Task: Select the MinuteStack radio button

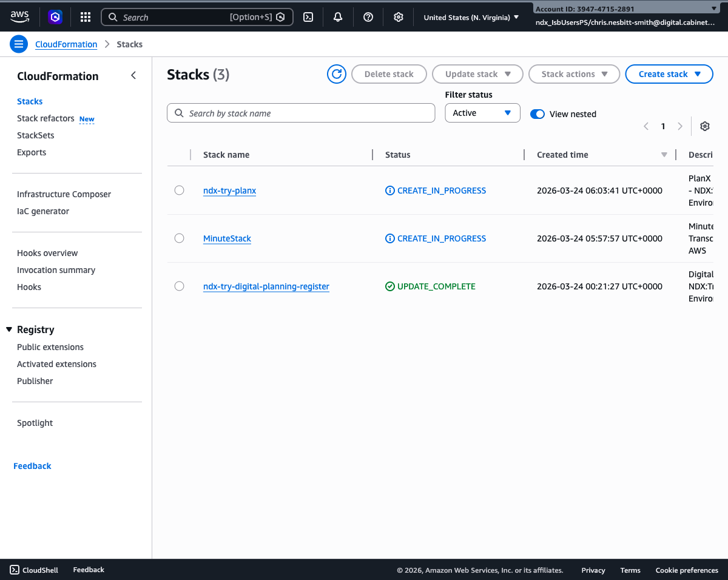Action: pyautogui.click(x=179, y=238)
